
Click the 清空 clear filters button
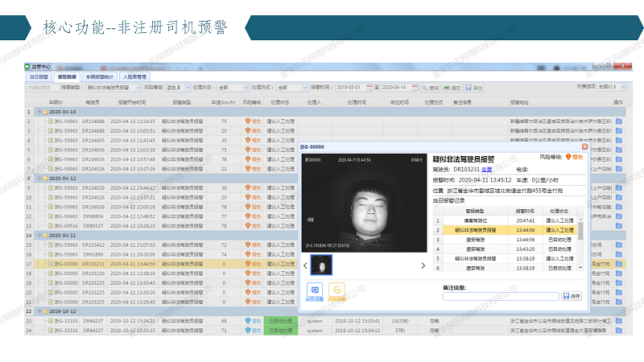(452, 87)
